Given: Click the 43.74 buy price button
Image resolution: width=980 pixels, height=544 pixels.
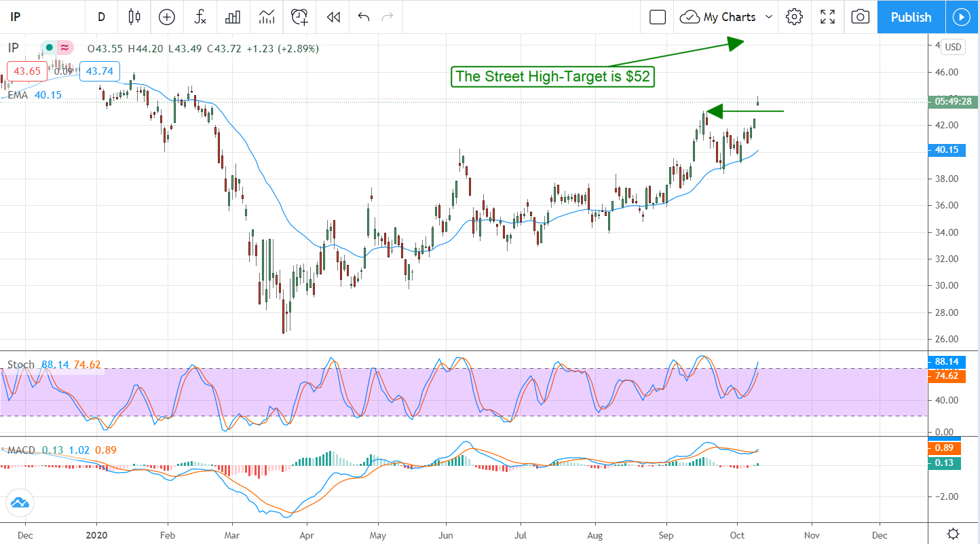Looking at the screenshot, I should (100, 71).
